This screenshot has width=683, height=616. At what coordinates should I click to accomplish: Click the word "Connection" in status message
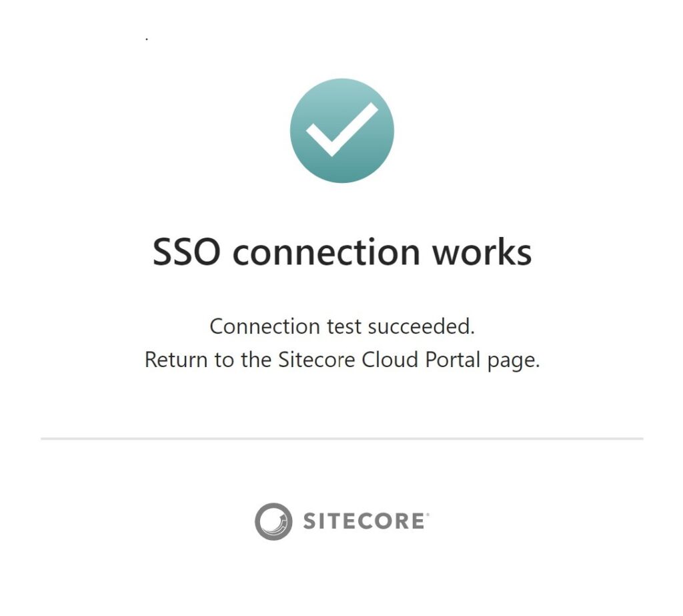[265, 326]
